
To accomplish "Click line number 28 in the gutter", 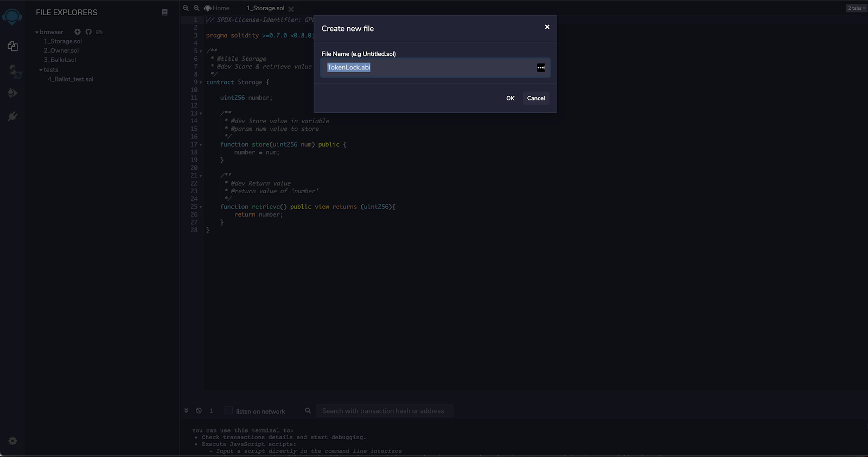I will click(x=194, y=230).
